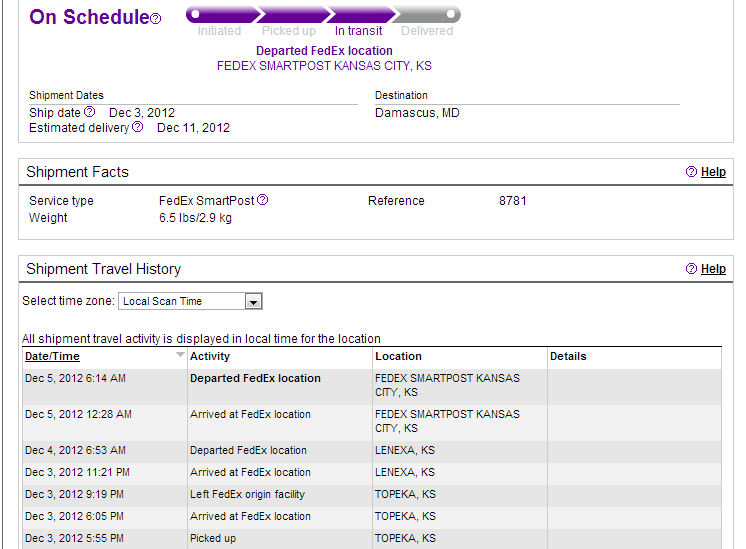Viewport: 746px width, 549px height.
Task: Click the help icon next to FedEx SmartPost
Action: tap(263, 200)
